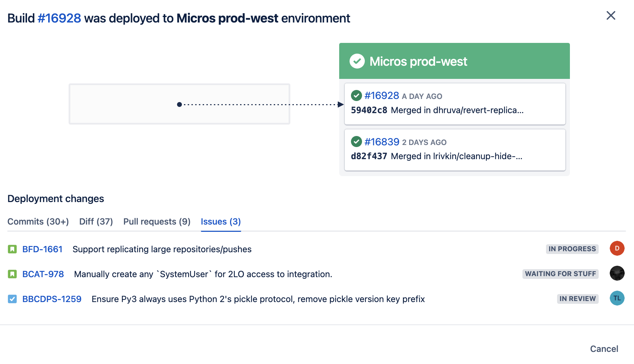Viewport: 634px width, 364px height.
Task: Click the story icon next to BFD-1661
Action: click(12, 249)
